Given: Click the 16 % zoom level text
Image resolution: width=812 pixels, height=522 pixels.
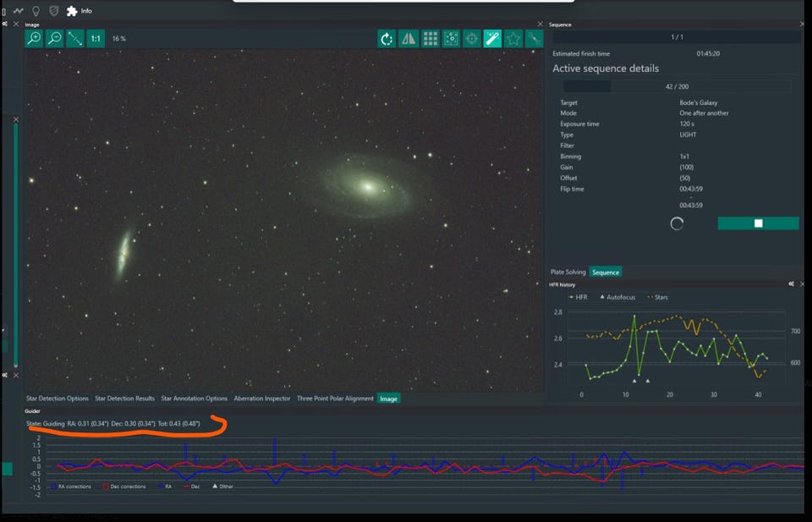Looking at the screenshot, I should tap(118, 38).
